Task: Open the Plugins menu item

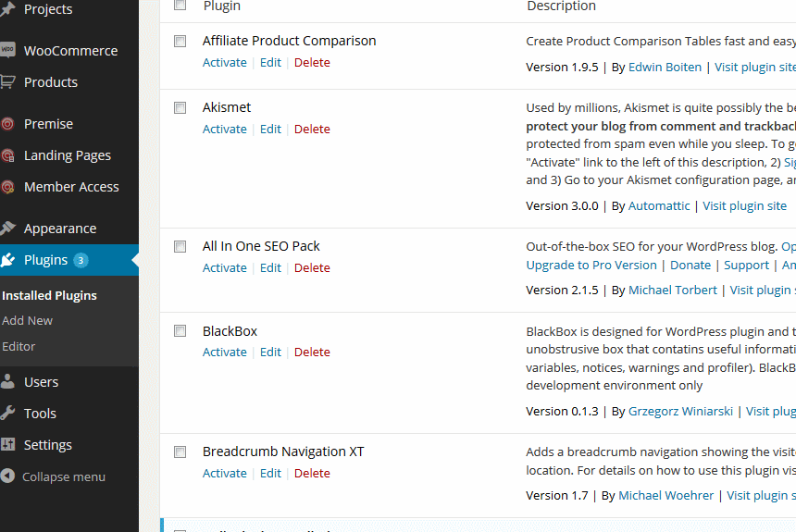Action: coord(45,260)
